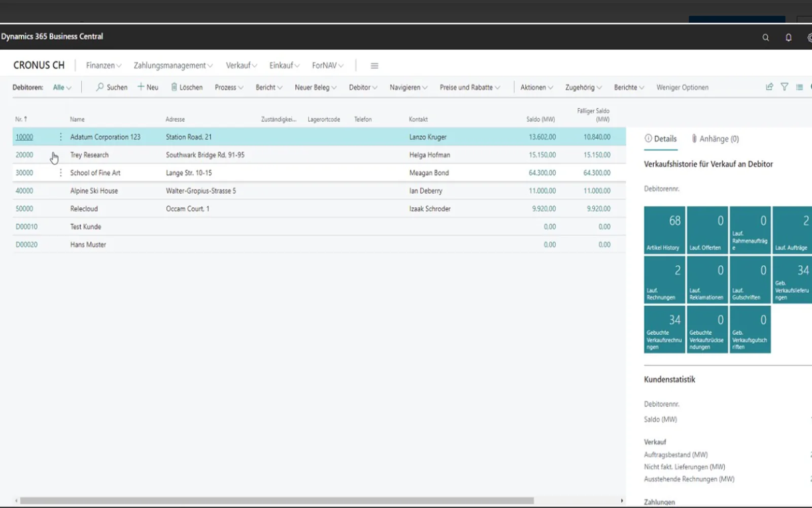Click the share icon above the list
812x508 pixels.
point(769,87)
